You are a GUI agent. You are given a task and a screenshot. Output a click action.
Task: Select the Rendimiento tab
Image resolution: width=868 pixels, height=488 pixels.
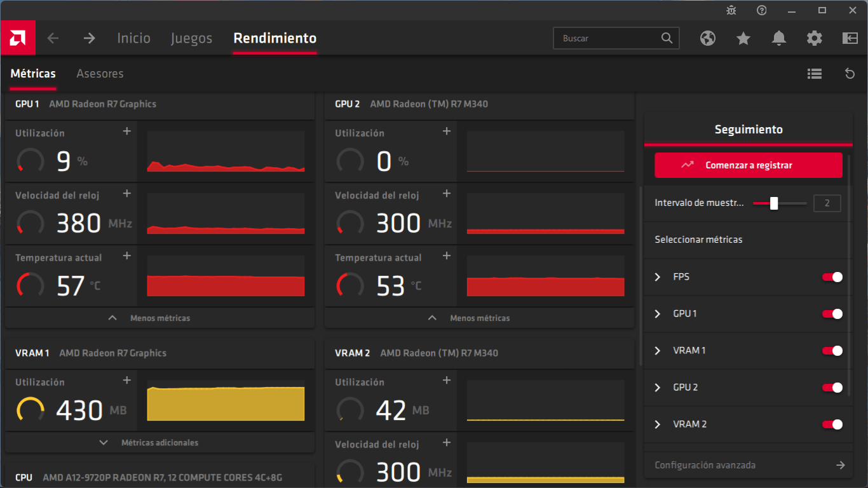tap(275, 38)
